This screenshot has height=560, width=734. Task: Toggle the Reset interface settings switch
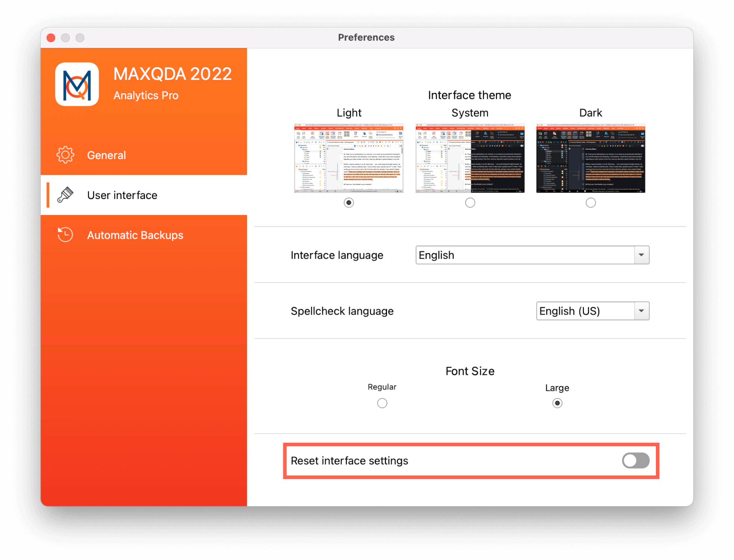tap(635, 460)
